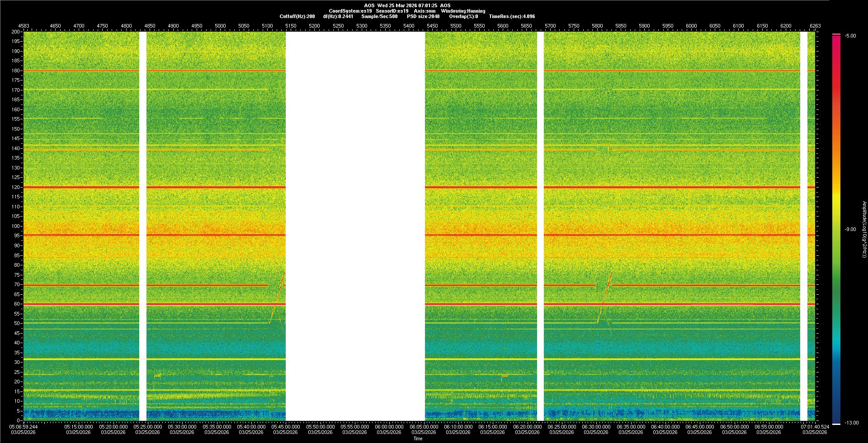Click the -5.00 upper limit marker on colorbar

click(x=836, y=34)
